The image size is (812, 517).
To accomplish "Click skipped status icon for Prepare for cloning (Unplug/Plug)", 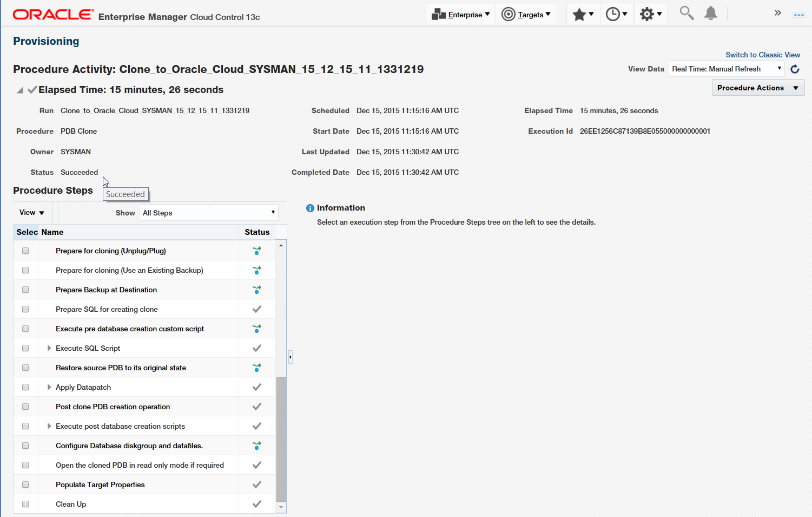I will point(257,251).
